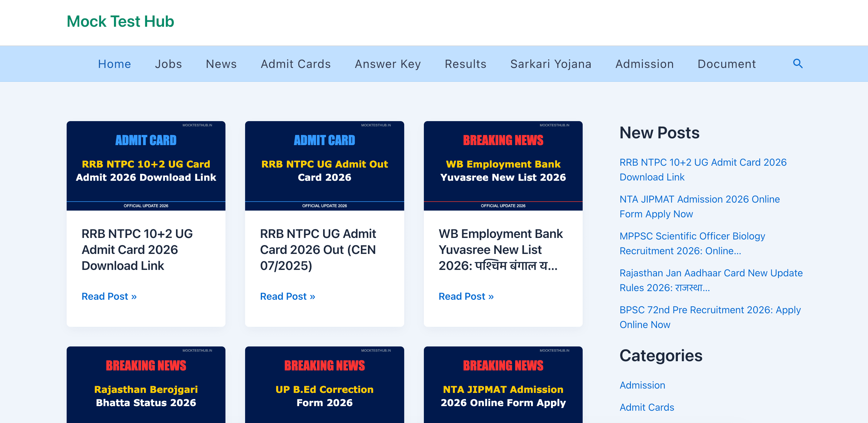Open the Jobs menu item
This screenshot has height=423, width=868.
tap(168, 64)
